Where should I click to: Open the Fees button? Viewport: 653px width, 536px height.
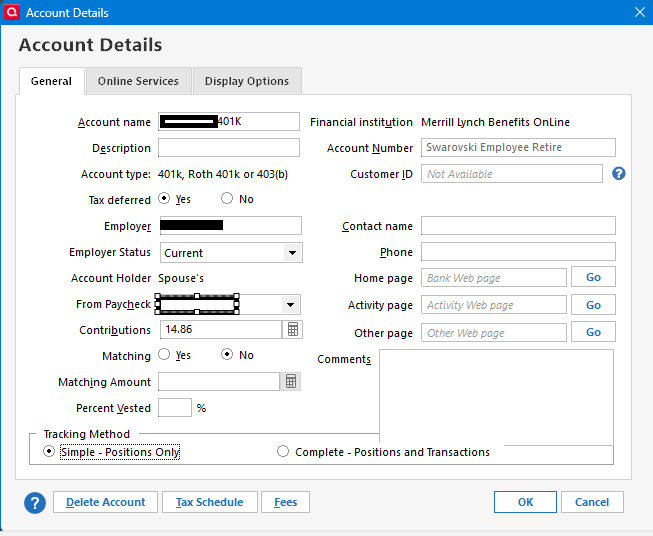285,502
